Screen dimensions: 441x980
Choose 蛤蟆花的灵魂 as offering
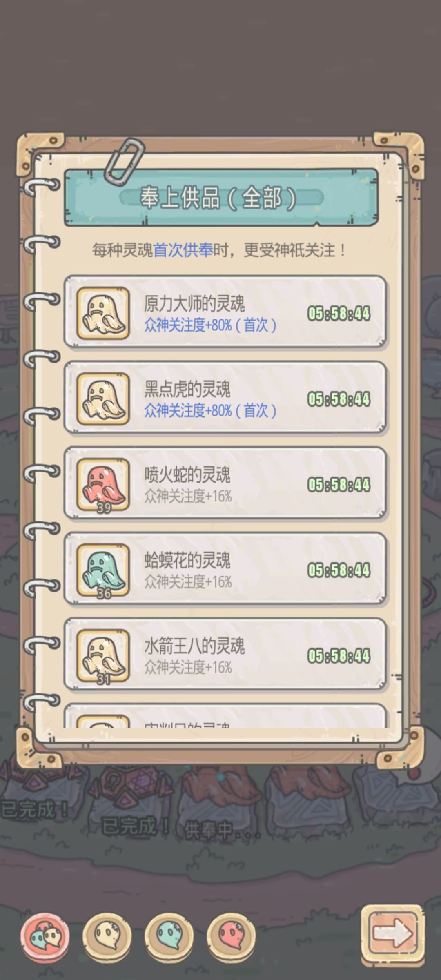tap(225, 569)
